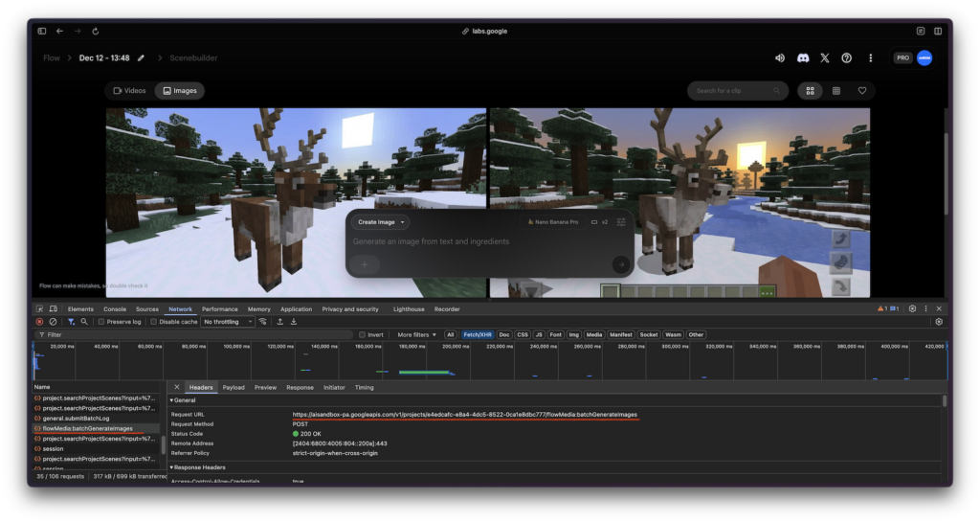Switch to the Payload tab
This screenshot has height=523, width=980.
coord(234,387)
